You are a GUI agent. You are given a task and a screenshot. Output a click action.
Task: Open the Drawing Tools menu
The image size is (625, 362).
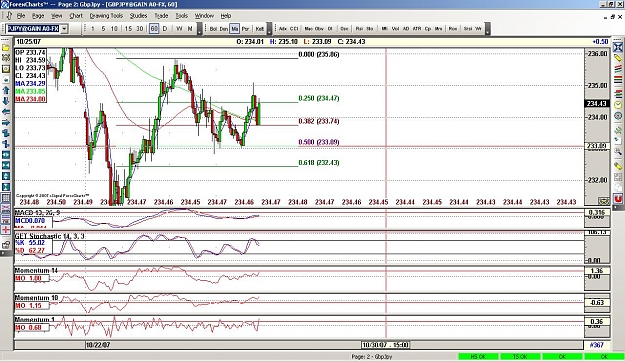[106, 16]
